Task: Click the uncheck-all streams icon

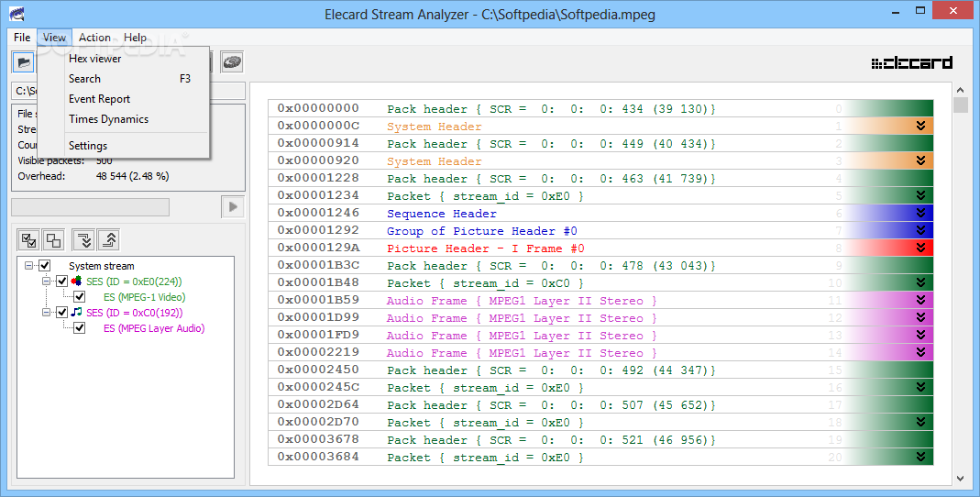Action: pyautogui.click(x=54, y=240)
